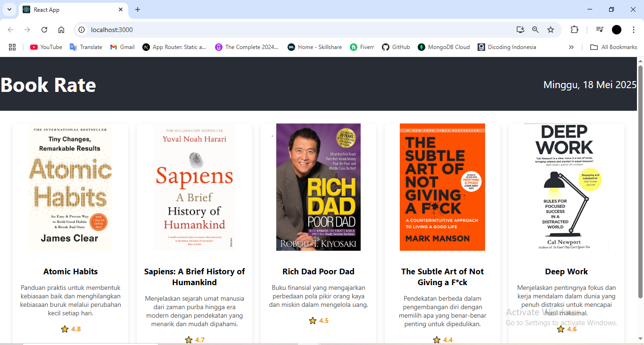Click the Deep Work book cover

point(566,187)
